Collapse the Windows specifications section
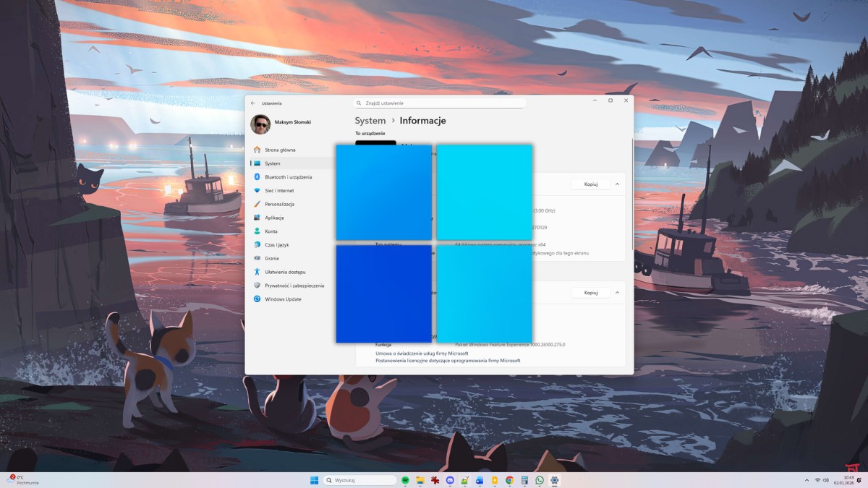This screenshot has width=868, height=488. coord(617,292)
